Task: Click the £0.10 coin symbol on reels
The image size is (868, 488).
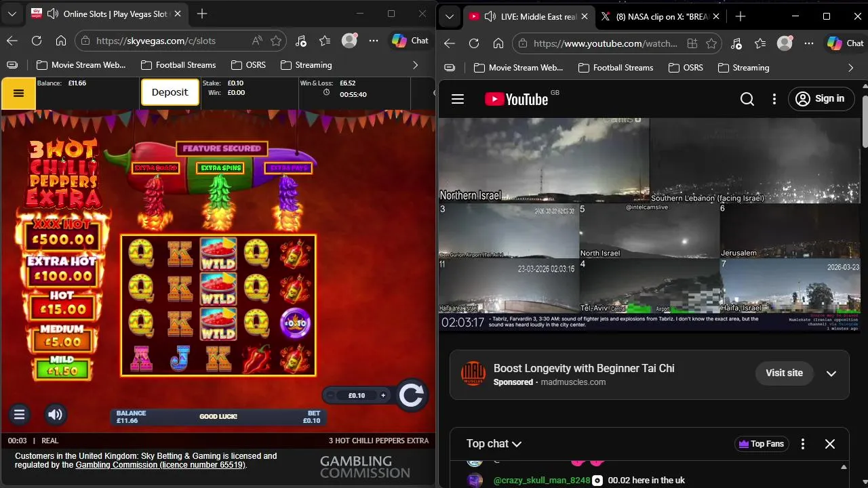Action: [x=296, y=323]
